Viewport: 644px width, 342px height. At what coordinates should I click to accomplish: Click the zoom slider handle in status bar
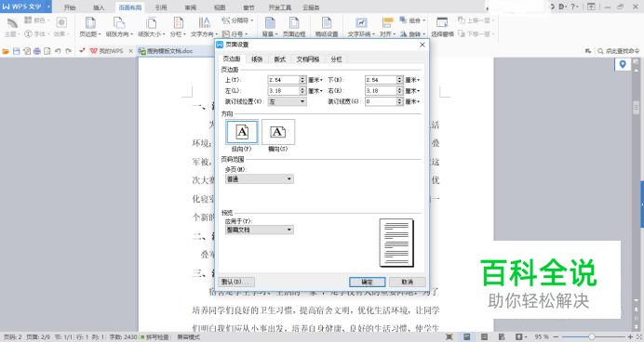[592, 337]
